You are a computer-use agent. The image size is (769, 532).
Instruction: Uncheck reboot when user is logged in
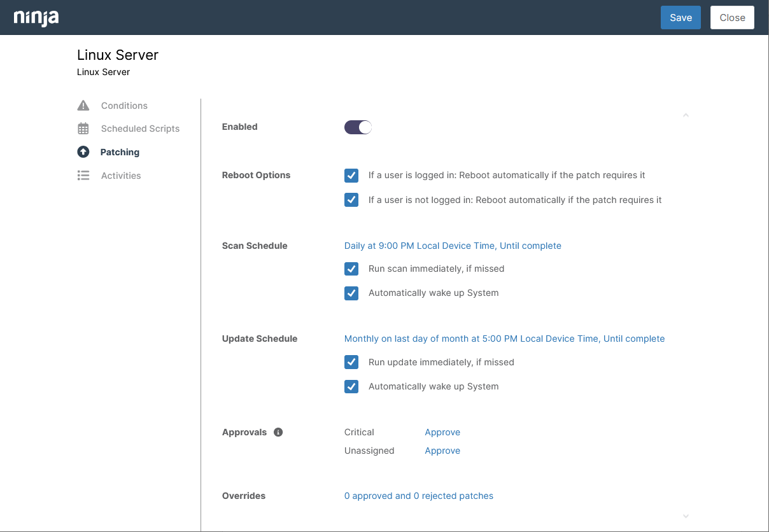coord(351,175)
